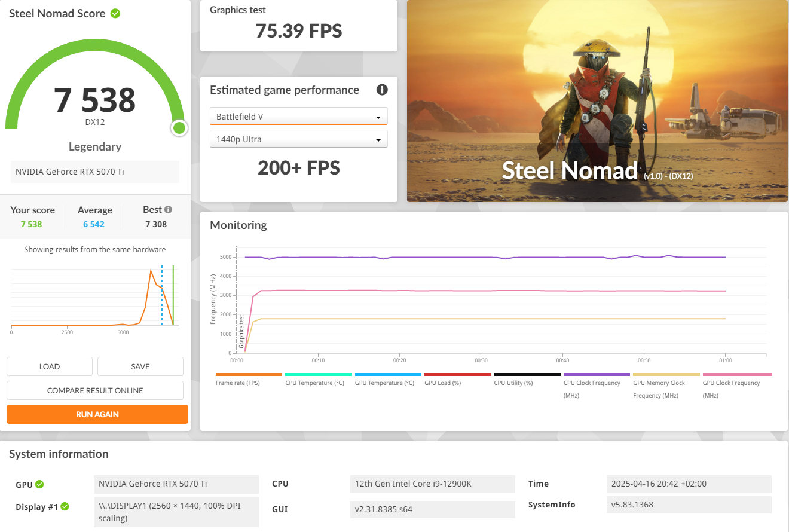Click the CPU value 12th Gen Intel Core i9-12900K
This screenshot has height=532, width=789.
[433, 484]
